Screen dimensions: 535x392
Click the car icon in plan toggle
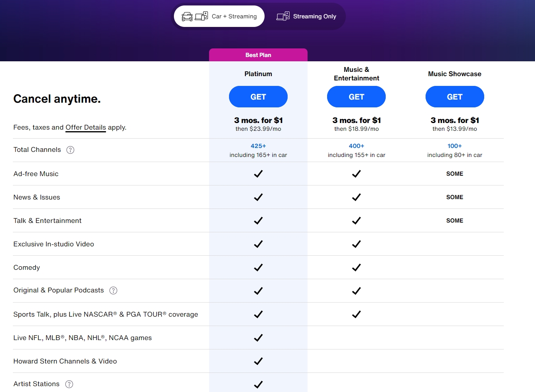tap(187, 16)
